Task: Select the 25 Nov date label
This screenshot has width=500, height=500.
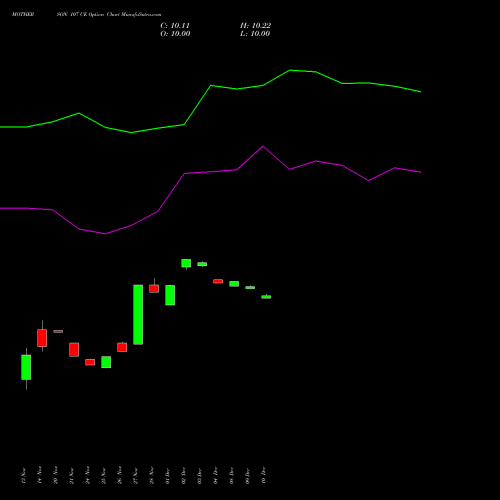Action: pos(104,475)
